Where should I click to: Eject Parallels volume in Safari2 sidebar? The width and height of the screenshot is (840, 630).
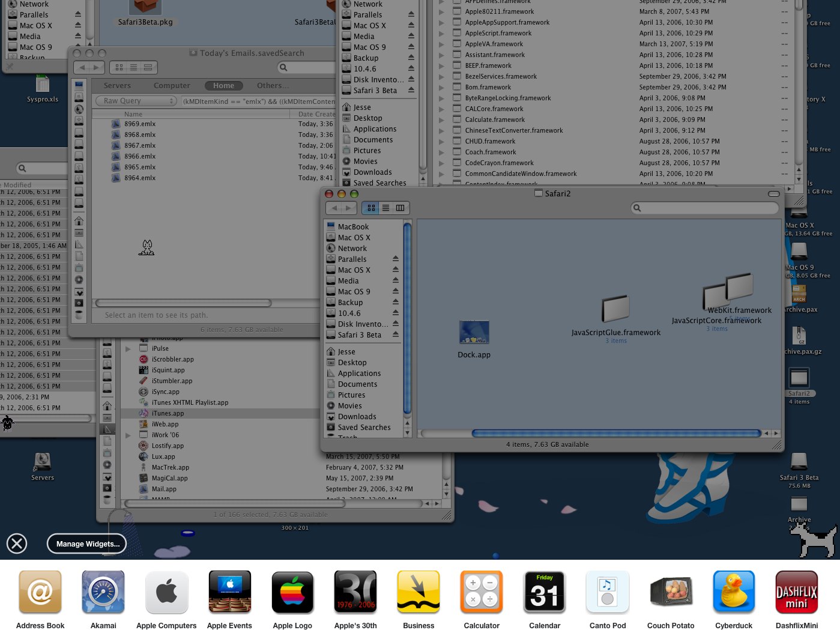tap(396, 259)
